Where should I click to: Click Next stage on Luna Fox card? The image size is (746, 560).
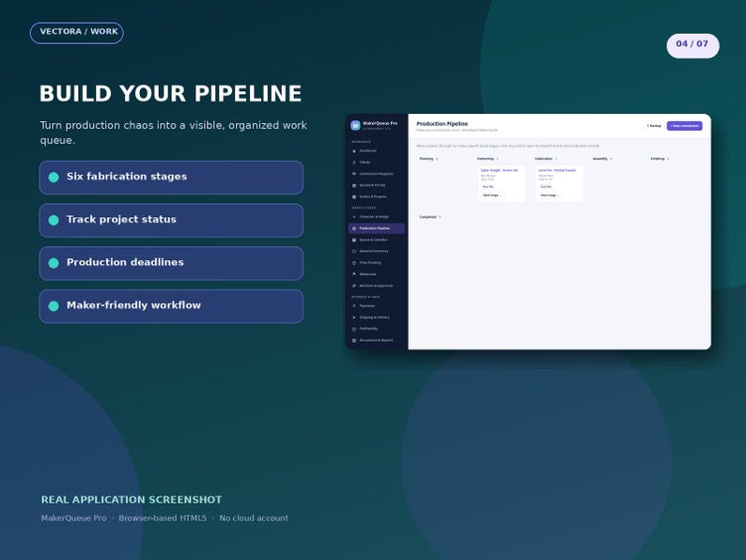pyautogui.click(x=549, y=195)
